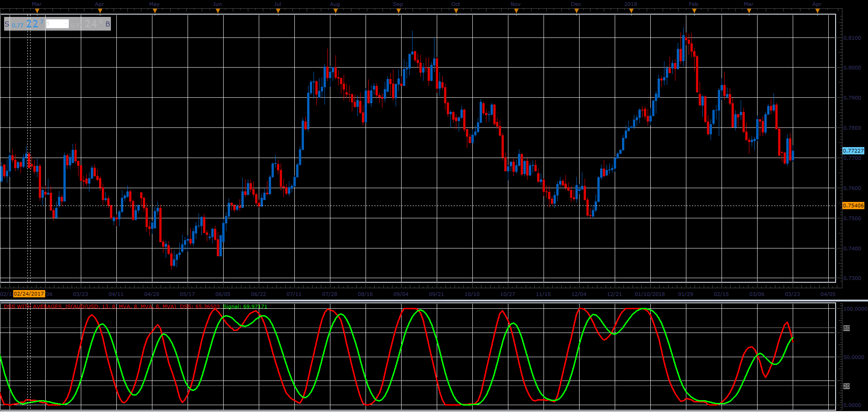868x412 pixels.
Task: Click the orange Sep month marker
Action: (398, 11)
